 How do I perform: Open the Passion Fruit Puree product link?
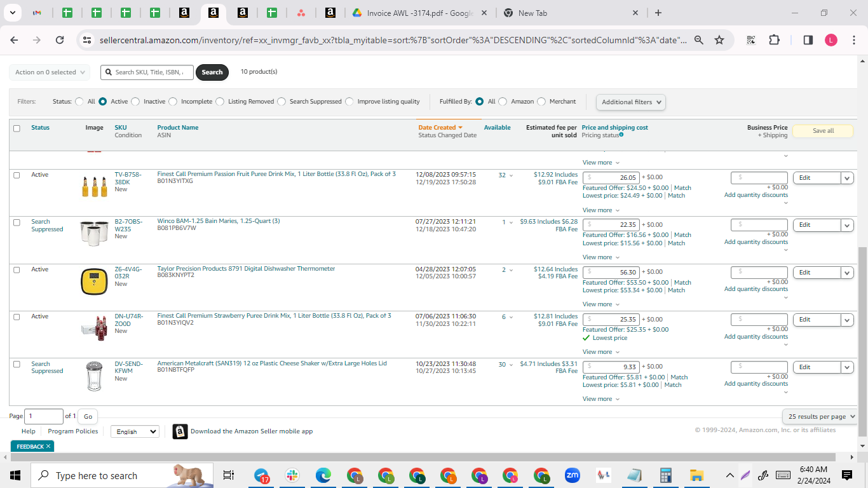[x=276, y=174]
